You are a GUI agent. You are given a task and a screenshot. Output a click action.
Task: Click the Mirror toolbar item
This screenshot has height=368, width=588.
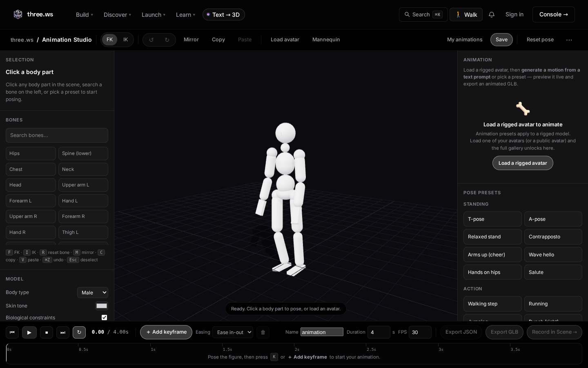click(191, 40)
